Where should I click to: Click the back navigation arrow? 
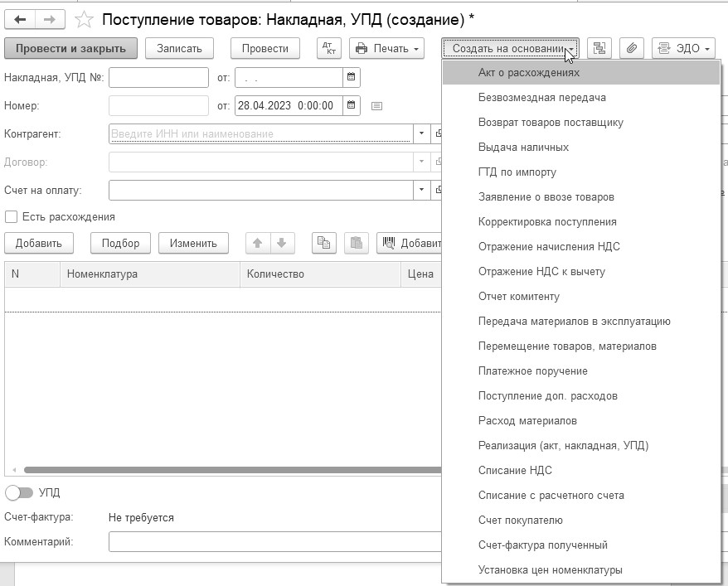point(20,20)
